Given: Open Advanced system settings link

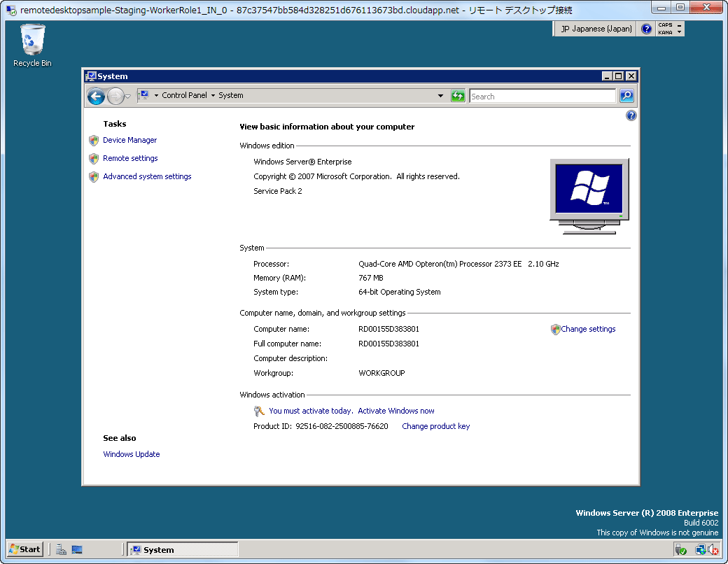Looking at the screenshot, I should [147, 176].
